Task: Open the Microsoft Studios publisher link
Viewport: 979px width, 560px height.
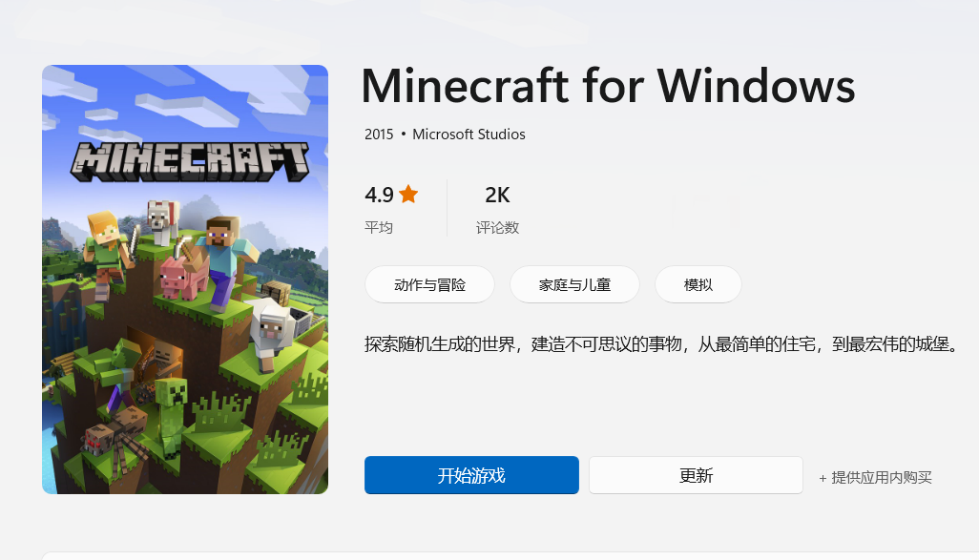Action: [469, 135]
